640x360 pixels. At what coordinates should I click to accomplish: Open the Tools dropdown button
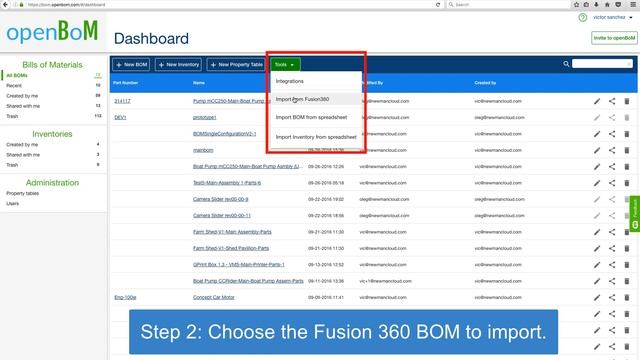[x=285, y=64]
